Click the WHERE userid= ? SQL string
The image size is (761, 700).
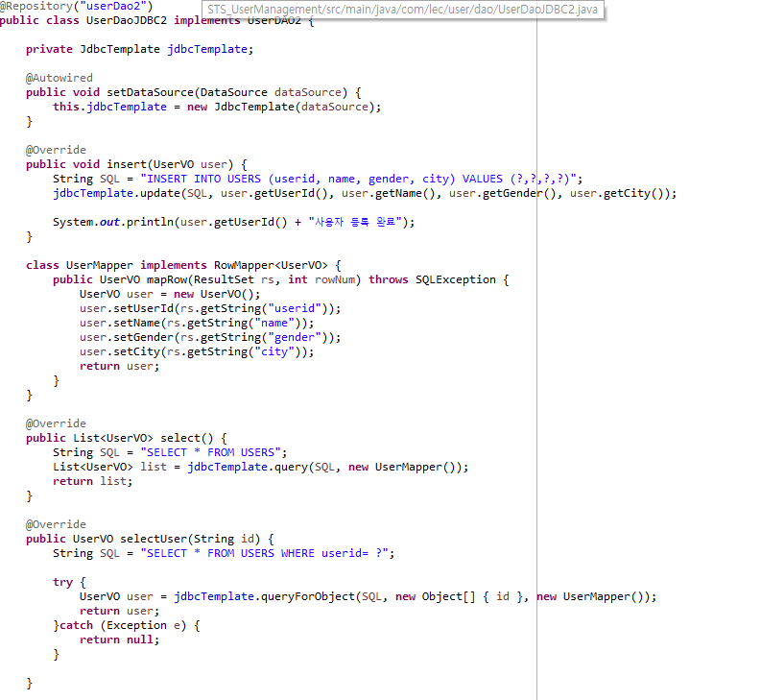tap(264, 553)
